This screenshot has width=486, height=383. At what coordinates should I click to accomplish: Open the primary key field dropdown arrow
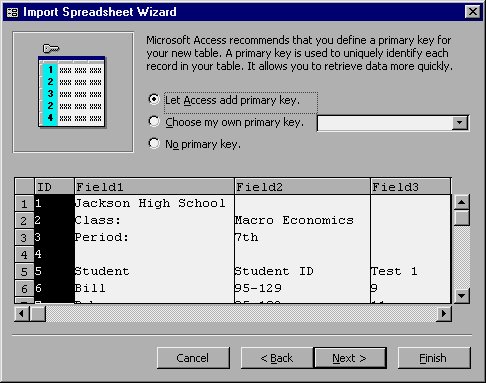(x=460, y=123)
